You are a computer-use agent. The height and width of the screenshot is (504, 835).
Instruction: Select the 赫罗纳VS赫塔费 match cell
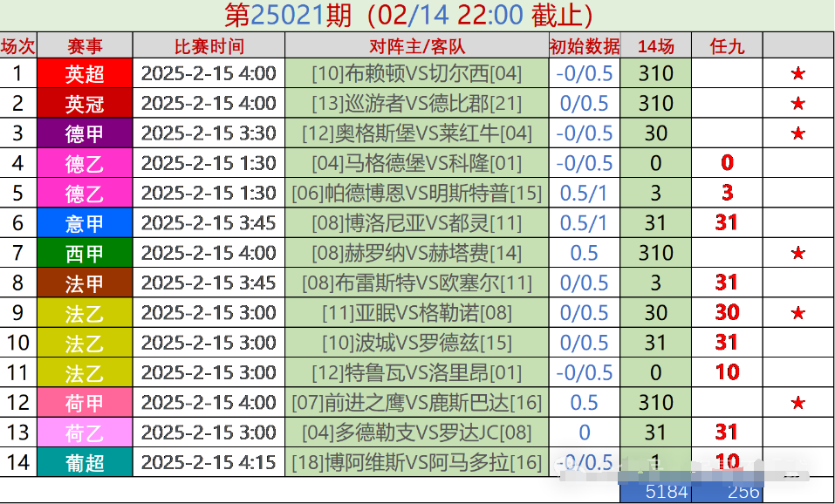click(417, 254)
